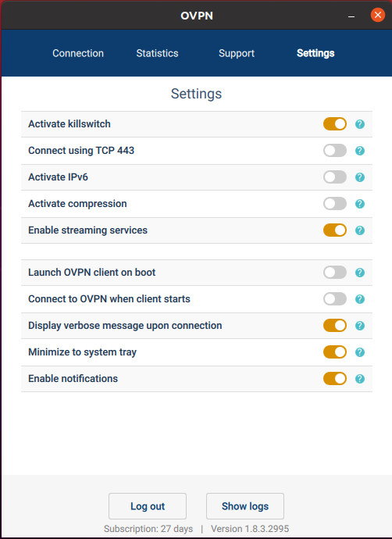Click help icon for Minimize to system tray

tap(360, 352)
